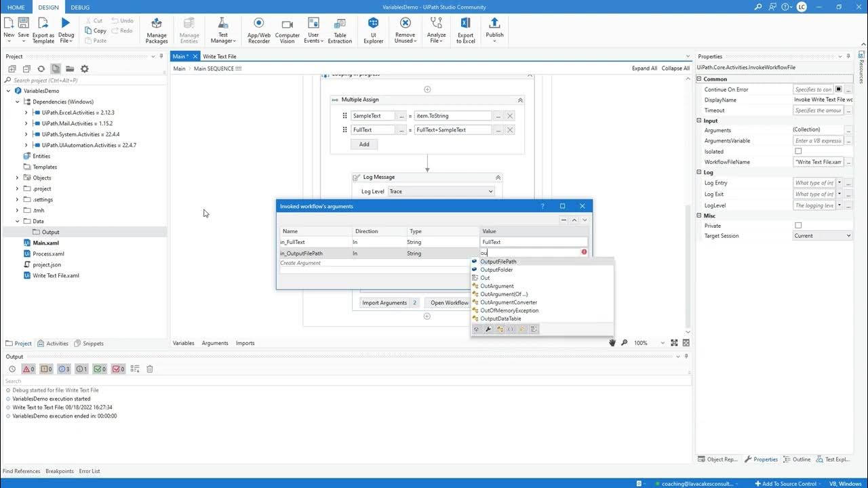Toggle error messages filter in Output
The width and height of the screenshot is (868, 488).
point(28,369)
